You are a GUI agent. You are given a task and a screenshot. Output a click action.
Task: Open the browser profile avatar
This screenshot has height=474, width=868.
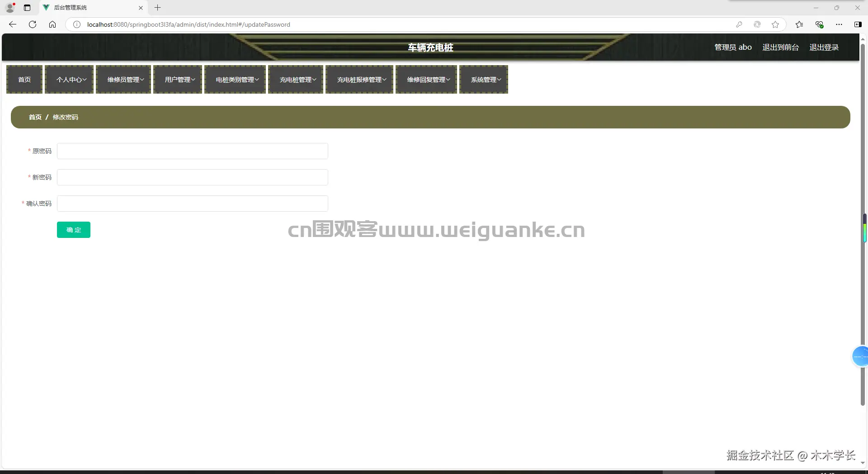coord(10,8)
